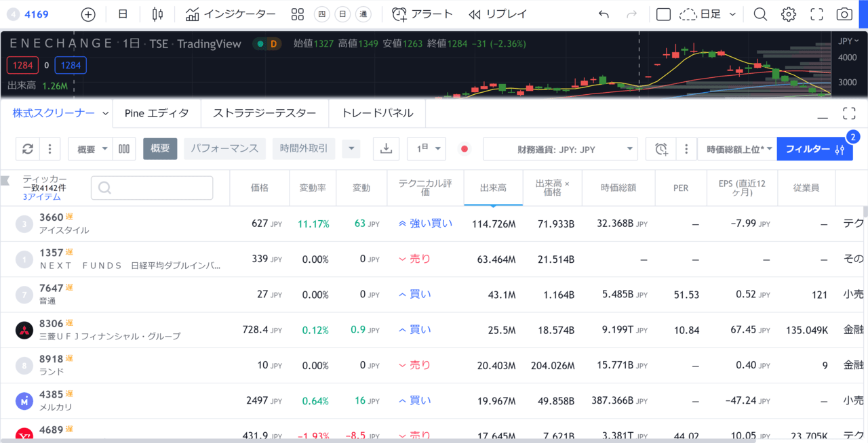Open the JPY currency dropdown on price scale
Image resolution: width=868 pixels, height=443 pixels.
point(849,41)
